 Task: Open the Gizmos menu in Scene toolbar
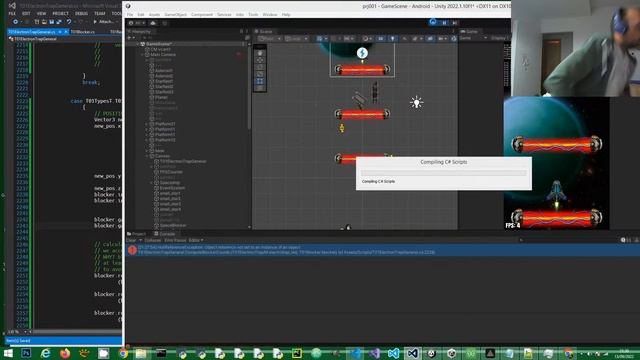tap(453, 38)
